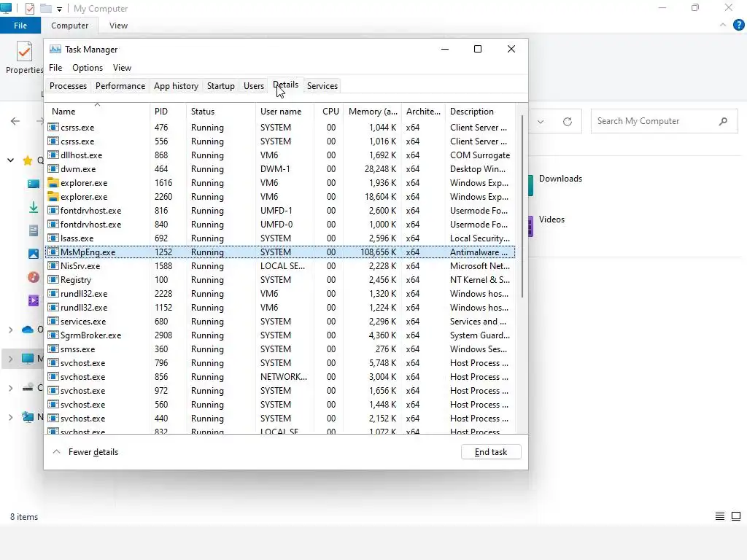Select the csrss.exe row with PID 476
This screenshot has width=747, height=560.
tap(280, 127)
